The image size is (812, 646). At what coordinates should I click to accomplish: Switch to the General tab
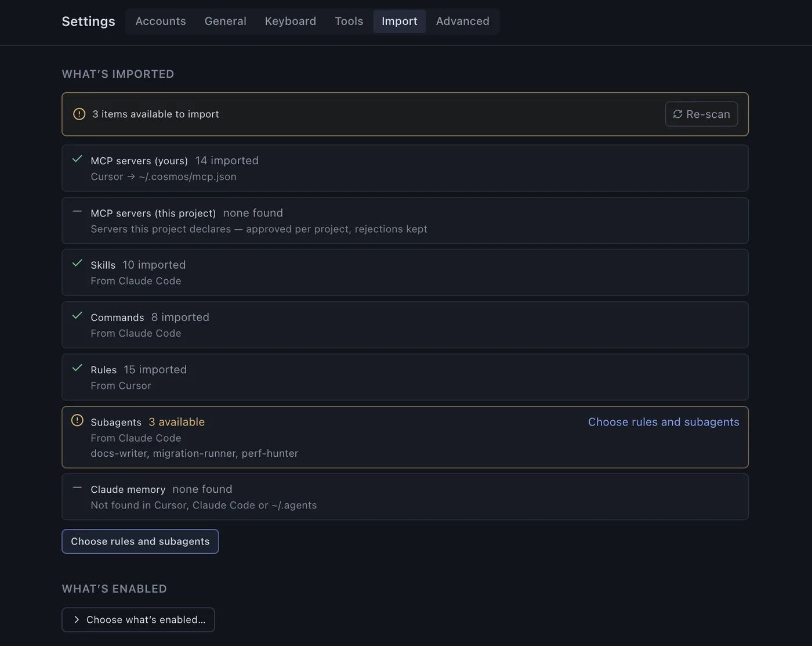[x=226, y=21]
